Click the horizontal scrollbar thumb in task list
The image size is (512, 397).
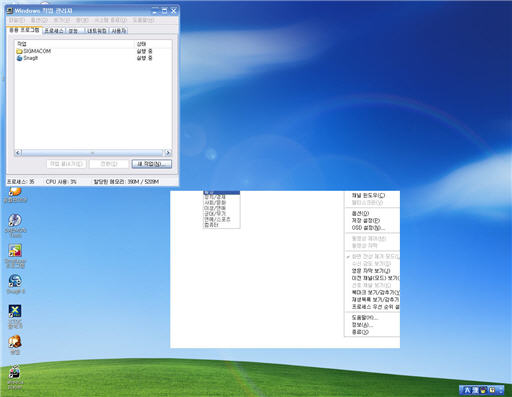93,153
